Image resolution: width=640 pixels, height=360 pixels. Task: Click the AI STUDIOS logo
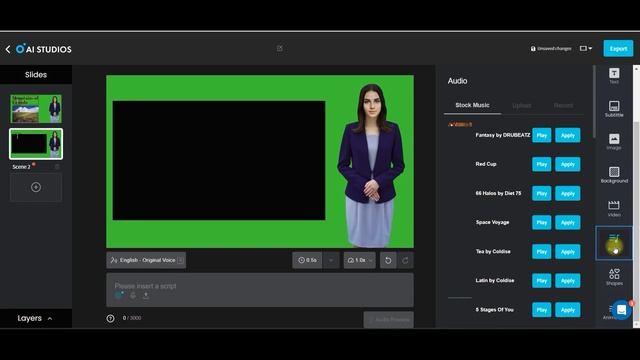coord(44,49)
